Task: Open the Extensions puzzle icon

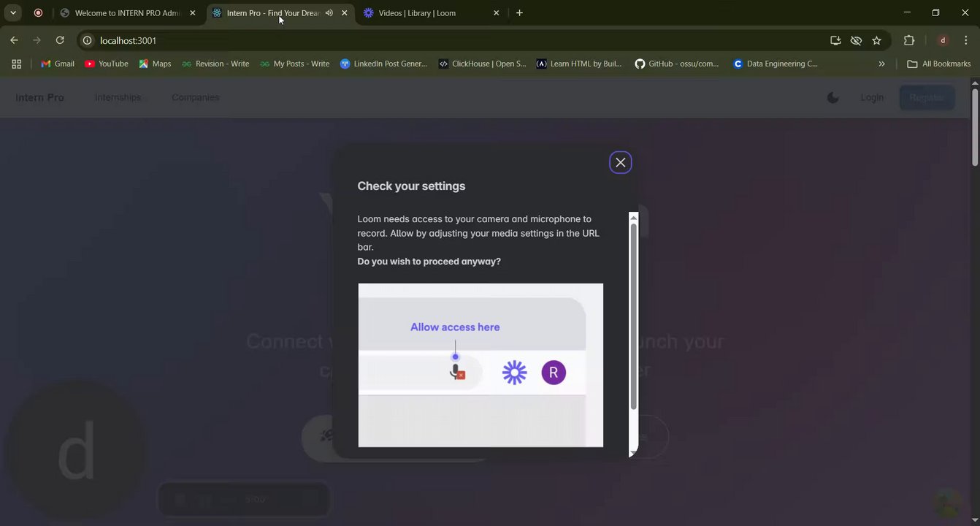Action: pyautogui.click(x=909, y=40)
